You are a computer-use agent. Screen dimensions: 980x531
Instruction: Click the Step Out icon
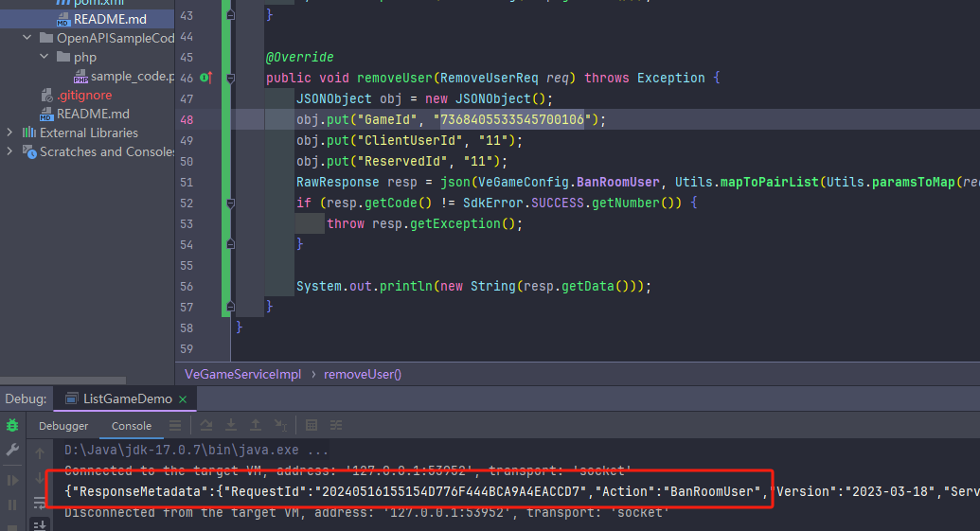(256, 425)
